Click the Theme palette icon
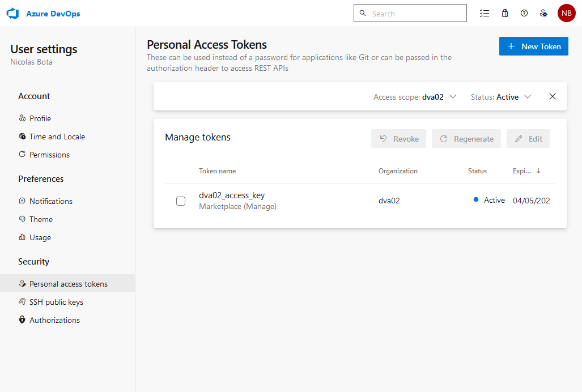This screenshot has width=582, height=392. pos(22,219)
